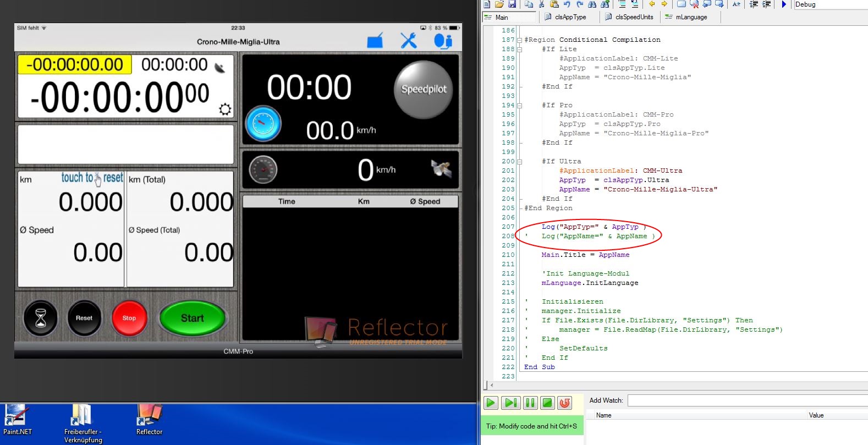Collapse the #If Pro block
The height and width of the screenshot is (445, 868).
pyautogui.click(x=519, y=106)
